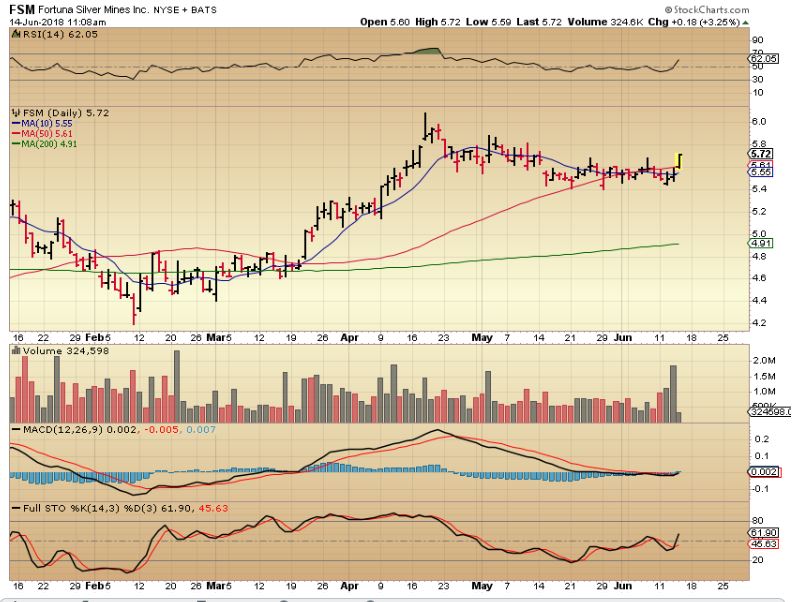Click the 5.55 MA(10) tag on right axis
The width and height of the screenshot is (812, 602).
761,172
